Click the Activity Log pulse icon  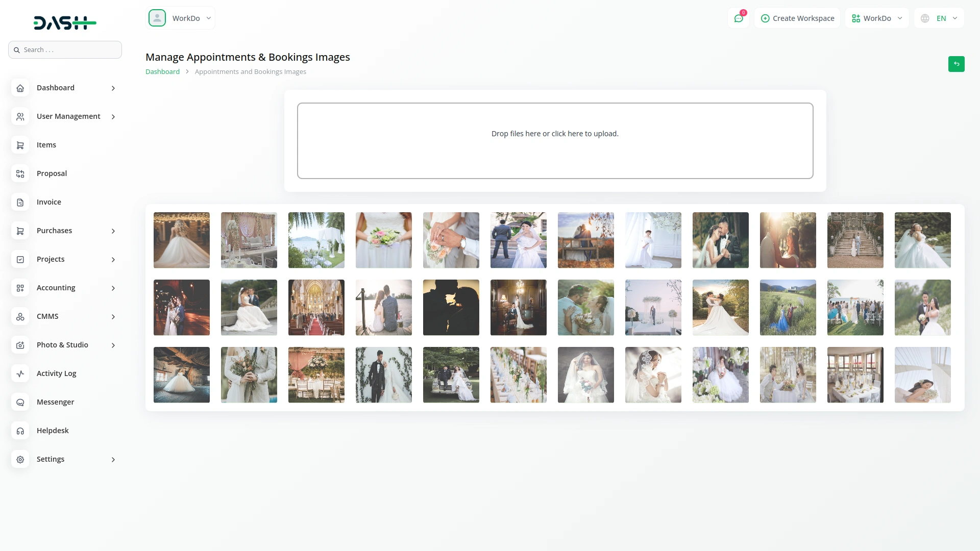click(x=20, y=374)
